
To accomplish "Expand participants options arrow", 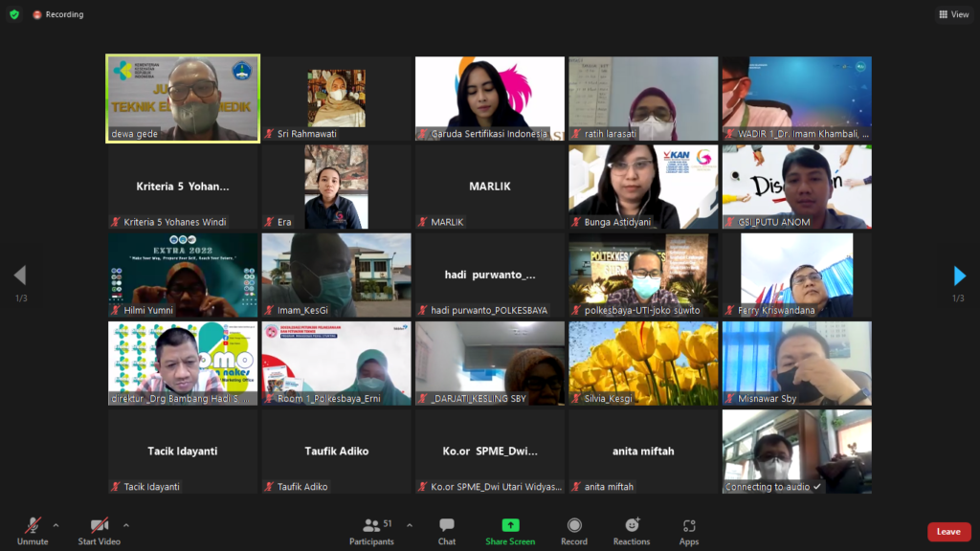I will pyautogui.click(x=410, y=525).
